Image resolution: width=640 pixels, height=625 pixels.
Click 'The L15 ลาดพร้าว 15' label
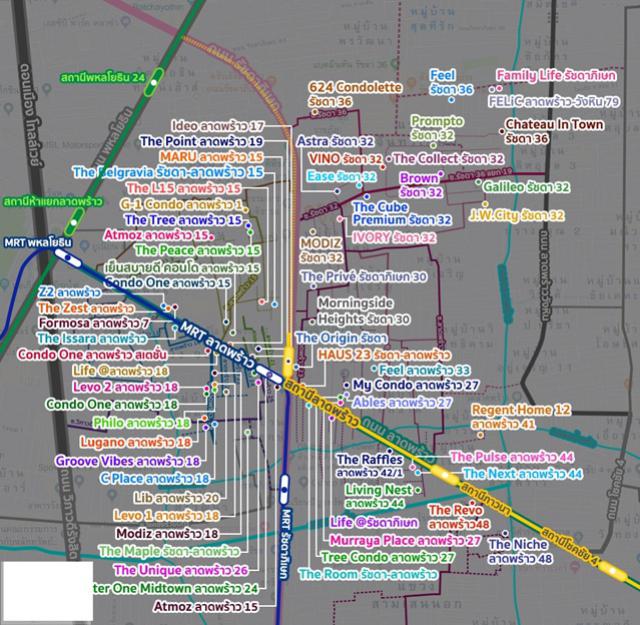pyautogui.click(x=184, y=188)
